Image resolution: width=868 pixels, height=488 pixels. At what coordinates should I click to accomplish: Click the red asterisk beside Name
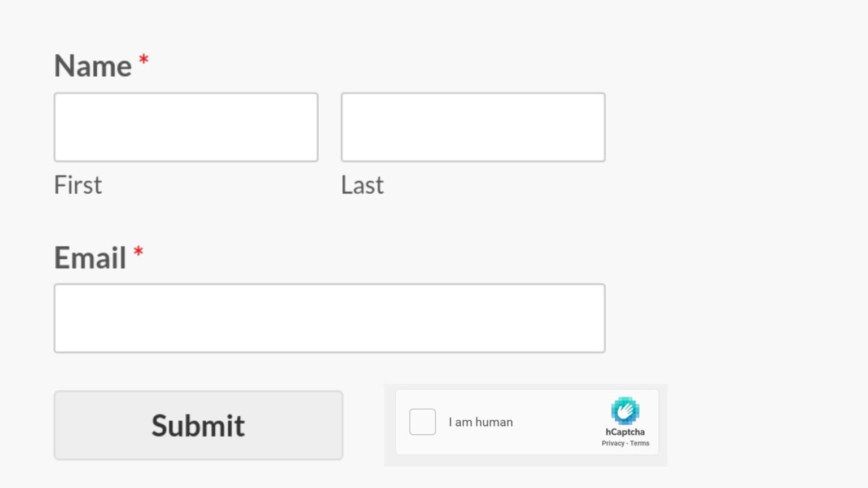click(x=144, y=60)
